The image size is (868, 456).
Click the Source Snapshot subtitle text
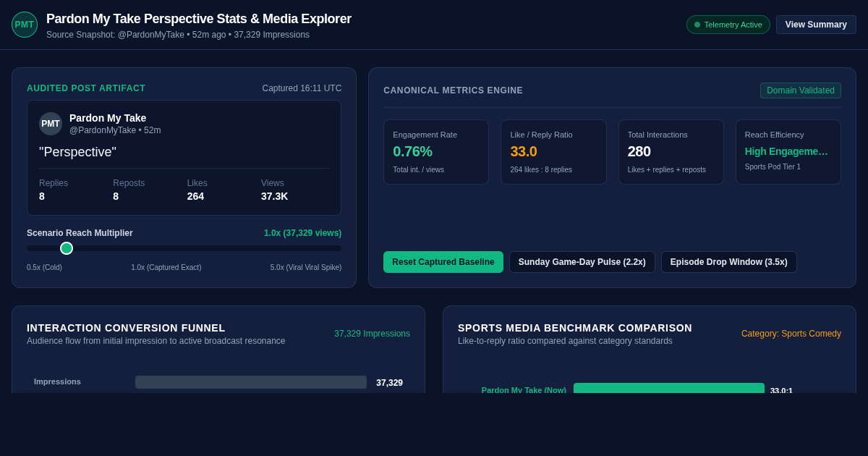178,35
